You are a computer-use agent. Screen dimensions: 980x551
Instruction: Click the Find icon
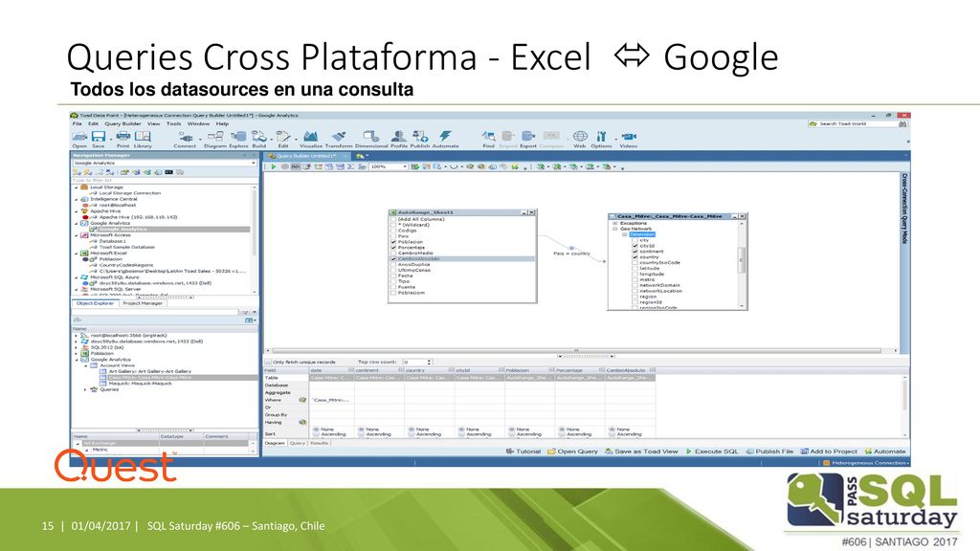tap(489, 136)
